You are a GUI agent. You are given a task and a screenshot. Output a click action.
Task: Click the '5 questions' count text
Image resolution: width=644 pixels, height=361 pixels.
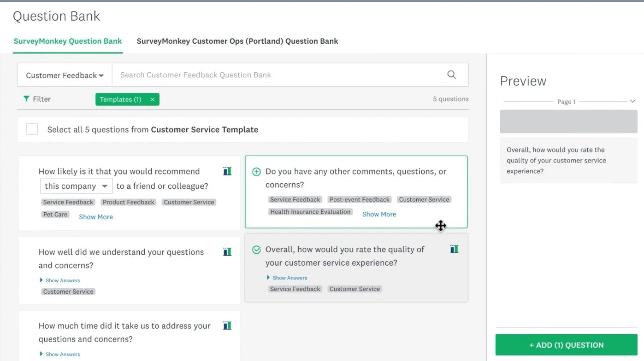coord(450,99)
